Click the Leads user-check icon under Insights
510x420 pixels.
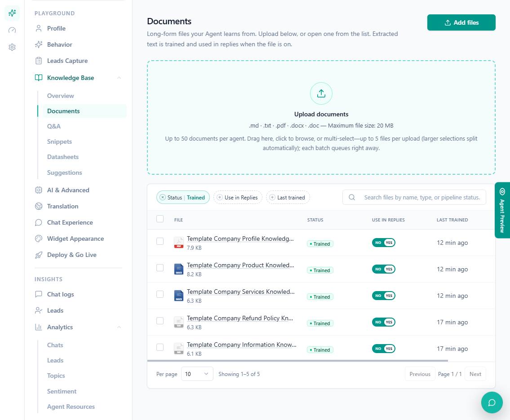pyautogui.click(x=39, y=310)
